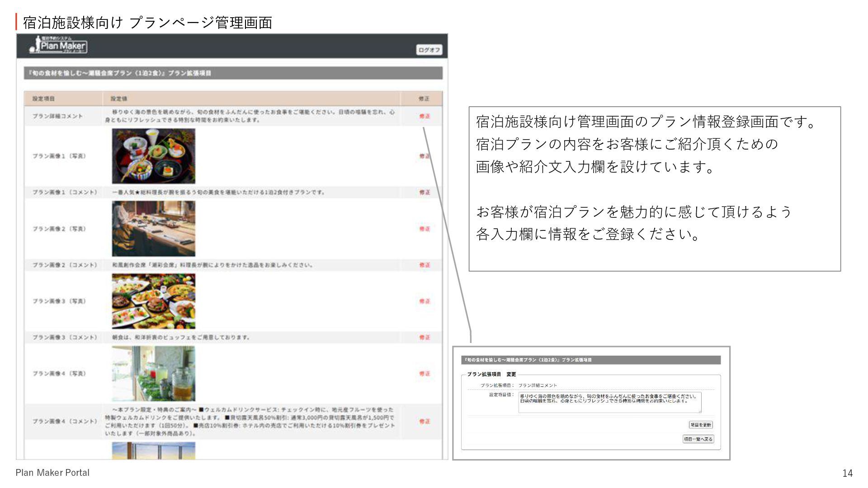Click 修正 for プラン画像2(コメント) row
Viewport: 868px width, 488px height.
point(425,265)
